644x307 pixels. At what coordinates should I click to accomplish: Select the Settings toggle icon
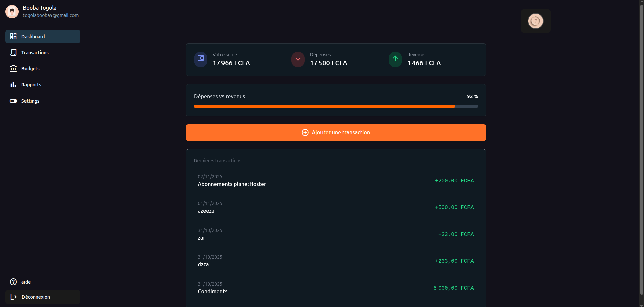[13, 101]
